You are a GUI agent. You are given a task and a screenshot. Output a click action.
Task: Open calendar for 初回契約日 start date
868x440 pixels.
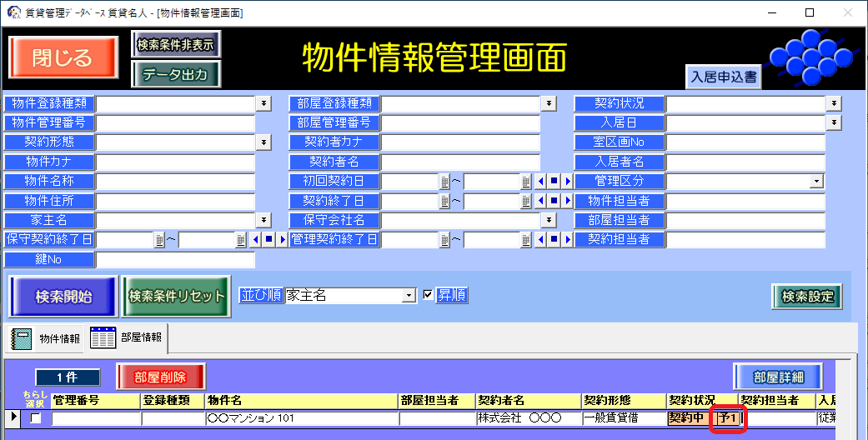[445, 182]
